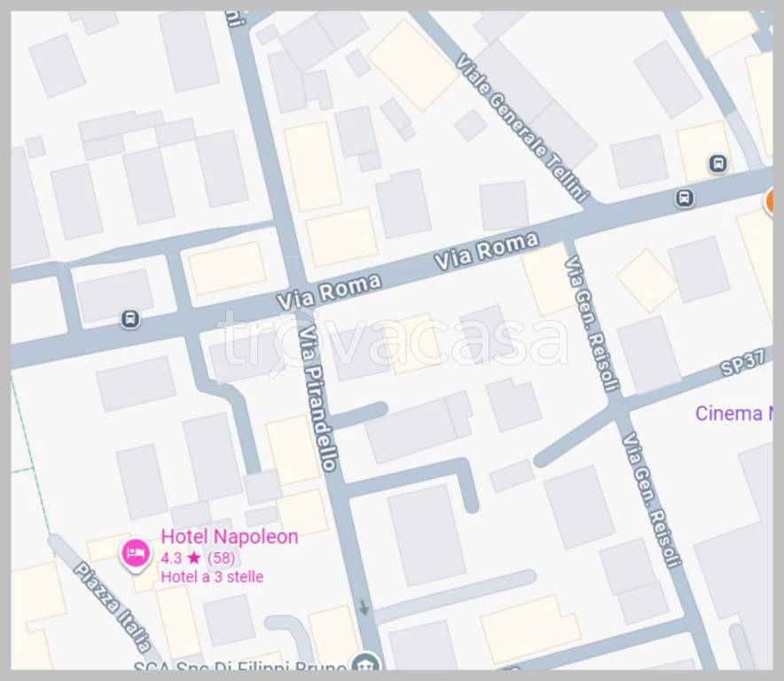Click the orange marker at the right edge

[x=775, y=202]
